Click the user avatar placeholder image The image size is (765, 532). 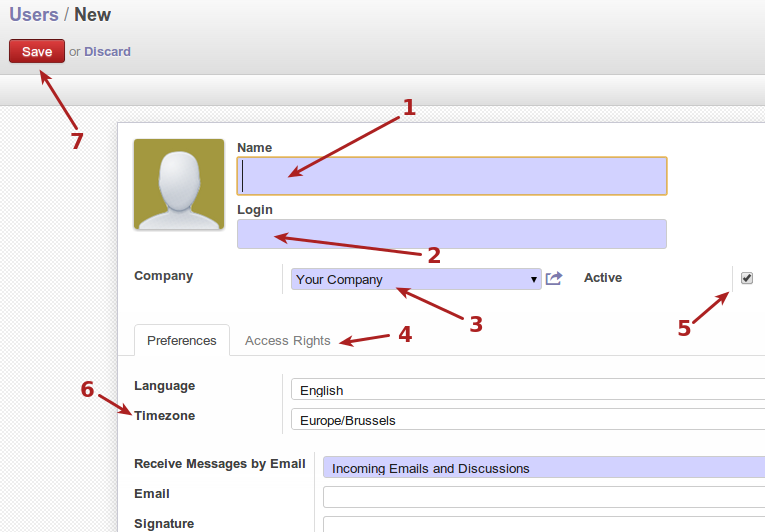(179, 185)
